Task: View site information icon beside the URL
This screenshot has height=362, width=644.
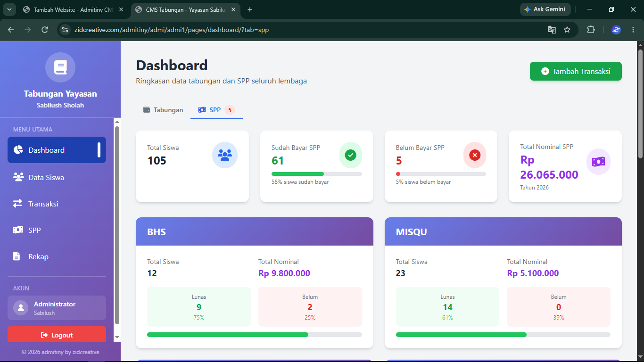Action: coord(66,30)
